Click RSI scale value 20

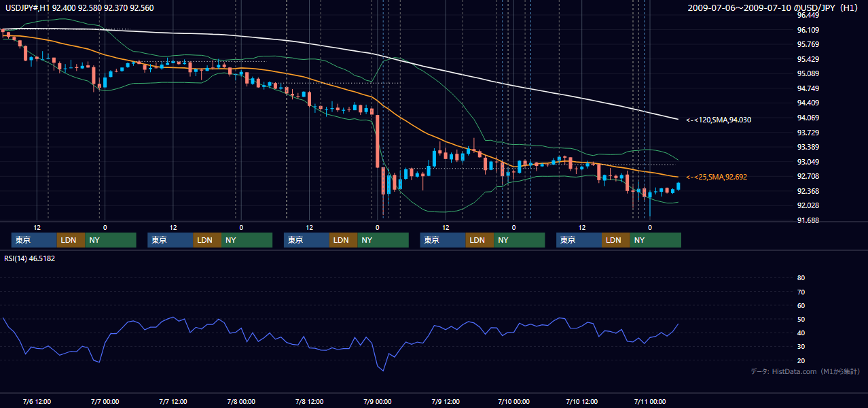801,360
